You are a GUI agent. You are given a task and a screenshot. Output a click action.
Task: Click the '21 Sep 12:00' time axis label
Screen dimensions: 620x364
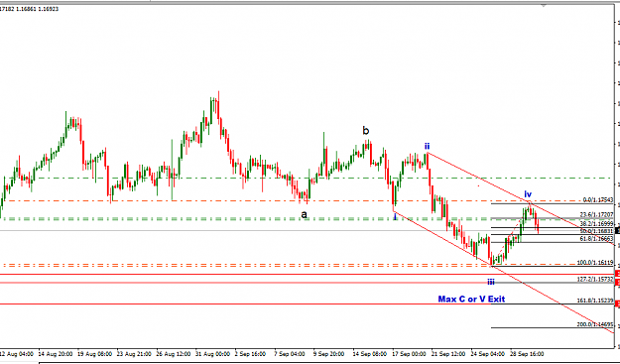click(448, 354)
